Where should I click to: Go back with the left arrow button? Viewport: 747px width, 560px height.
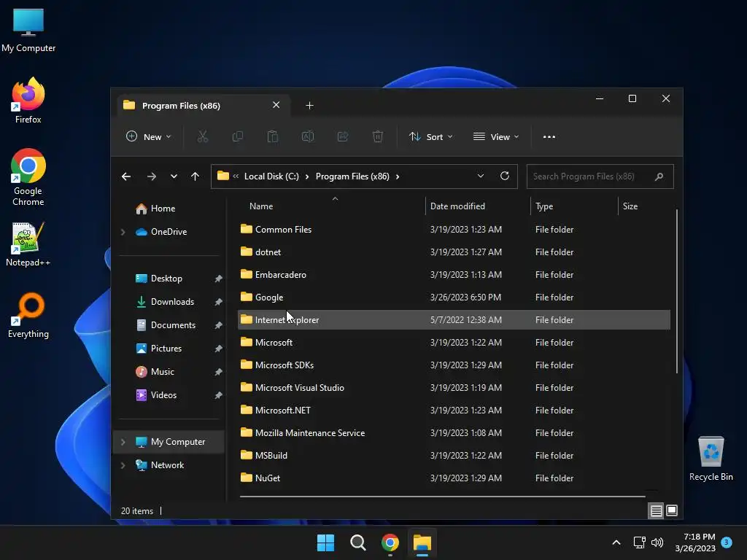coord(126,176)
